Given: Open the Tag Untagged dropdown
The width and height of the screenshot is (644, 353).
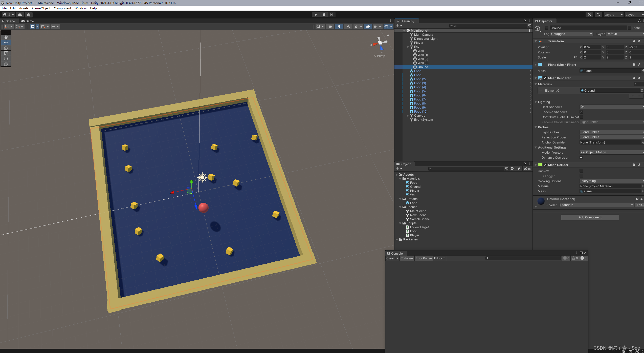Looking at the screenshot, I should click(571, 34).
